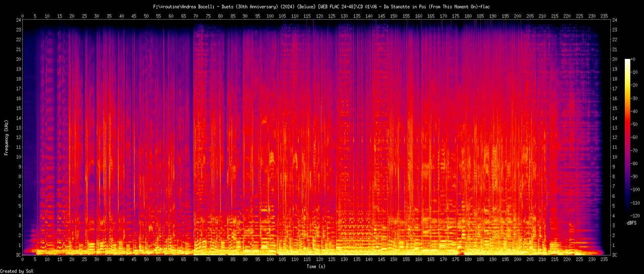Click the "180" tick on the top time axis
644x274 pixels.
[x=468, y=16]
